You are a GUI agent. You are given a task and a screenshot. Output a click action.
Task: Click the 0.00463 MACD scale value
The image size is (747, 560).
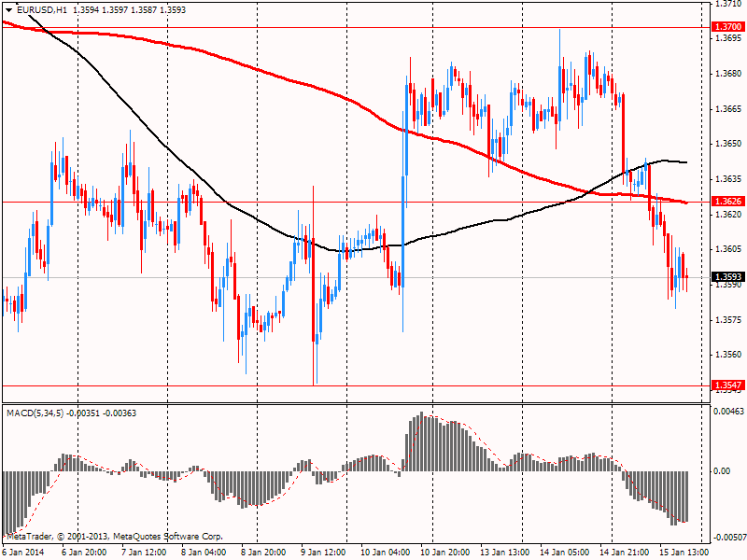tap(728, 411)
